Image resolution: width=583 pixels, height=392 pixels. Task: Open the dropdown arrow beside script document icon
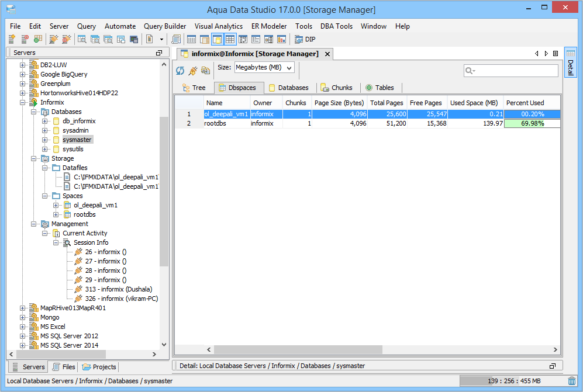point(161,39)
